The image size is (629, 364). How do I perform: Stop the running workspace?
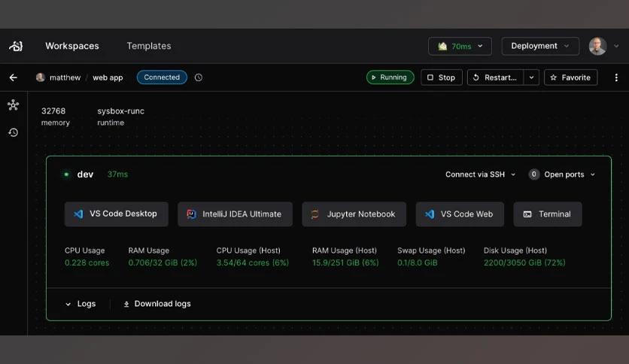click(441, 77)
